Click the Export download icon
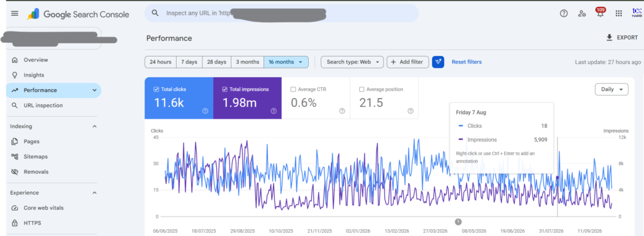 coord(609,38)
